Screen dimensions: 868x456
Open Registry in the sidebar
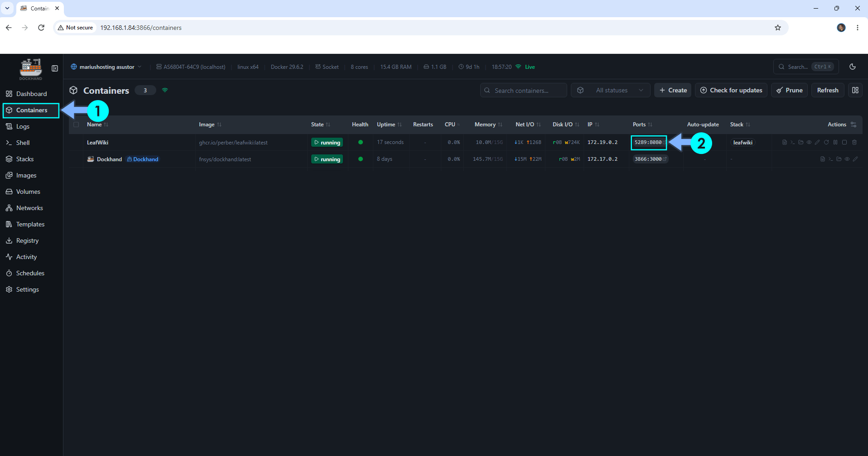[x=31, y=240]
